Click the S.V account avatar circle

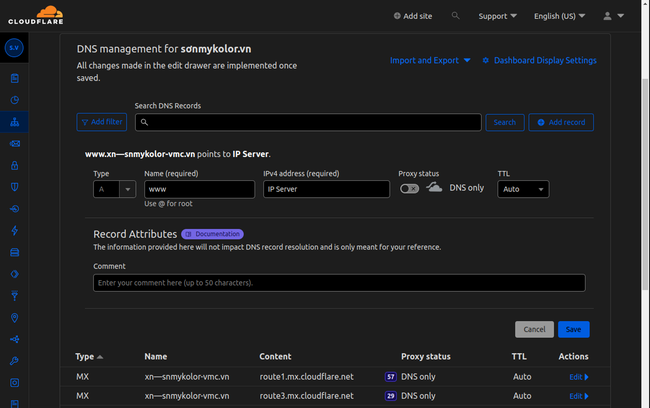(14, 48)
